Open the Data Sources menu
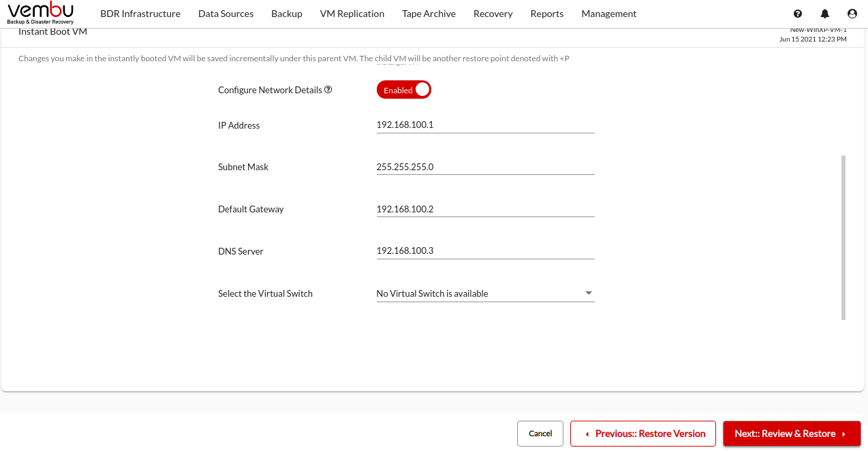The height and width of the screenshot is (452, 868). [226, 14]
